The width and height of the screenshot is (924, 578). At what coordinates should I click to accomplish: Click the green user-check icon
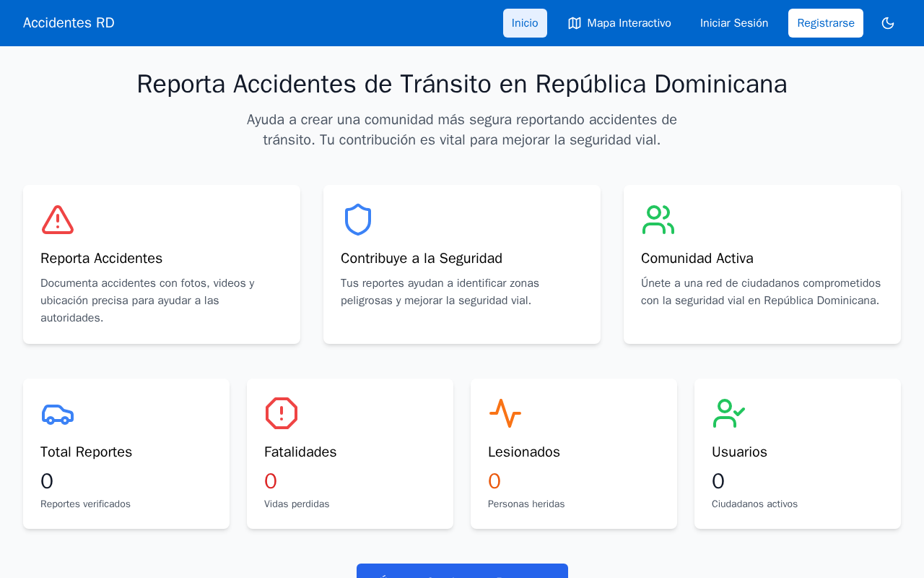[729, 413]
